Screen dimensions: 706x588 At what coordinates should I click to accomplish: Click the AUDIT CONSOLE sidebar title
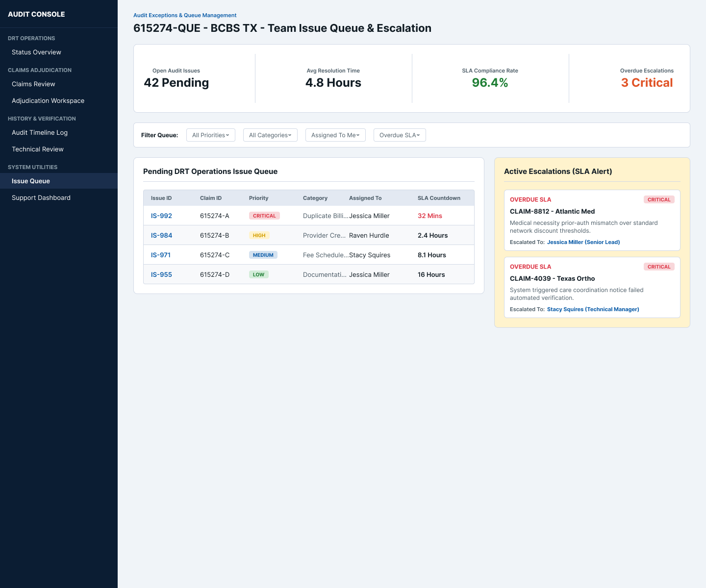36,14
